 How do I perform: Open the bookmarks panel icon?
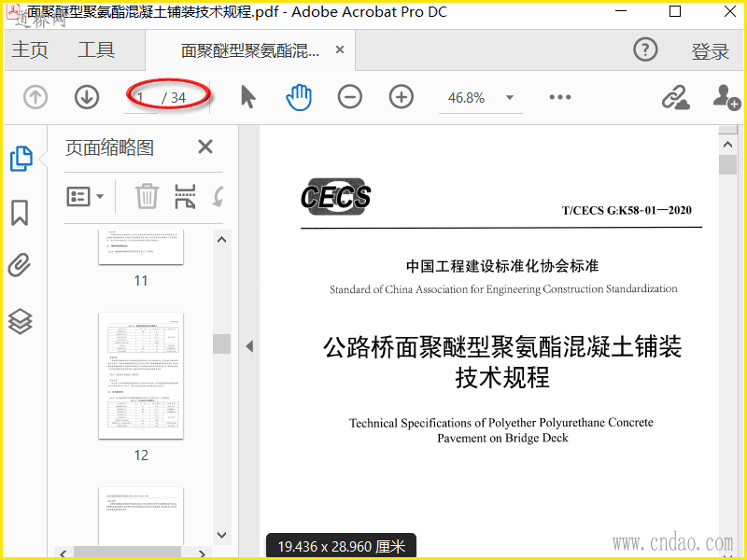pos(20,213)
